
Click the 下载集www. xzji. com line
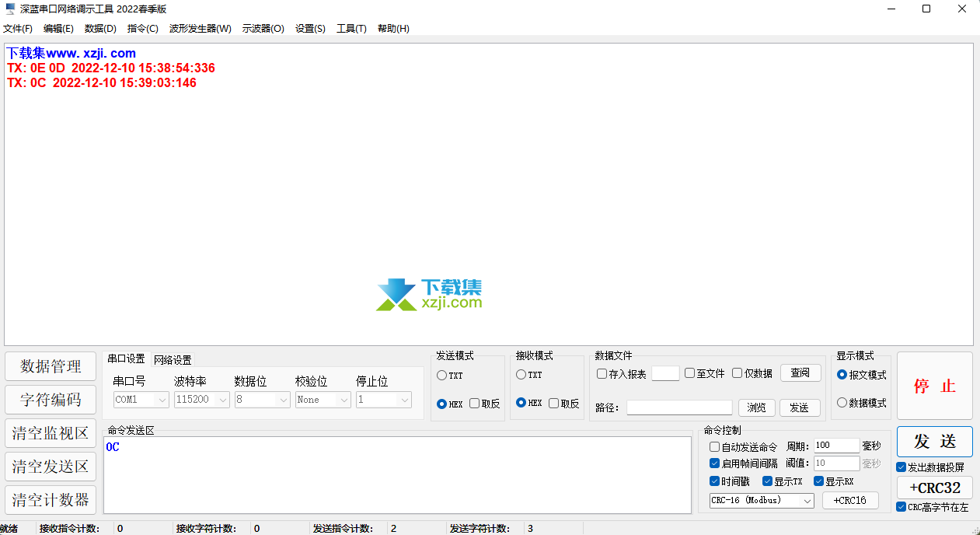coord(71,54)
